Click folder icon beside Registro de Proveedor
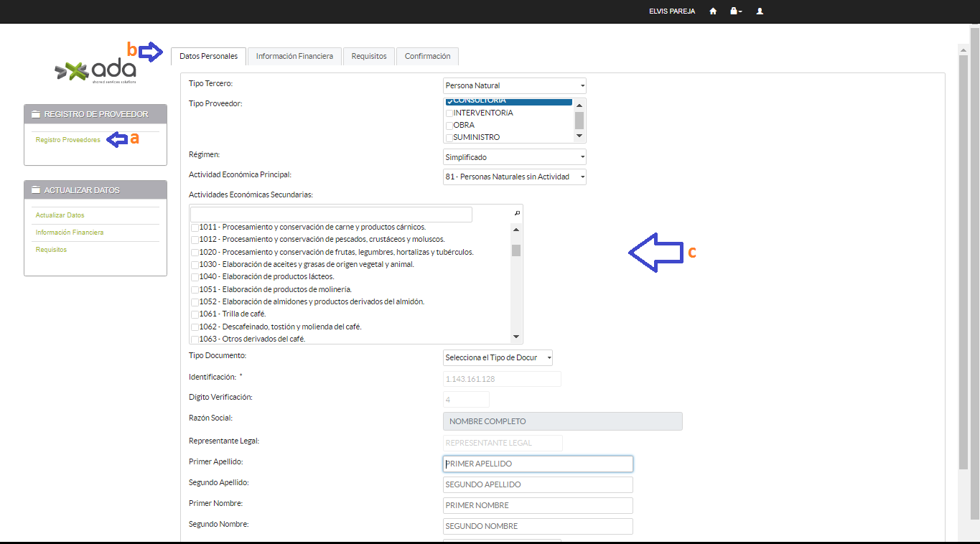The image size is (980, 544). [x=35, y=114]
